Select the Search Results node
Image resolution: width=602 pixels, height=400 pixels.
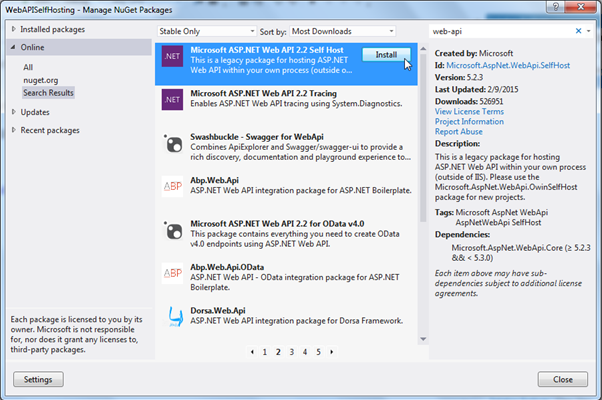point(48,93)
